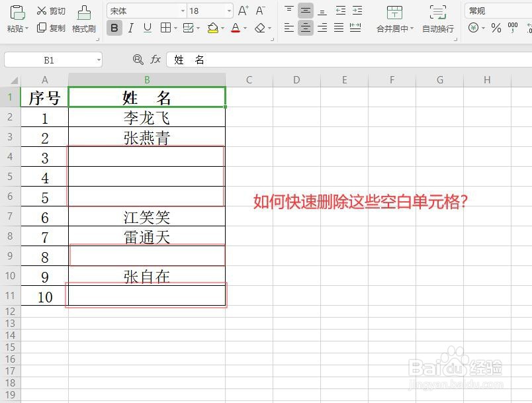
Task: Toggle bold formatting off
Action: 114,28
